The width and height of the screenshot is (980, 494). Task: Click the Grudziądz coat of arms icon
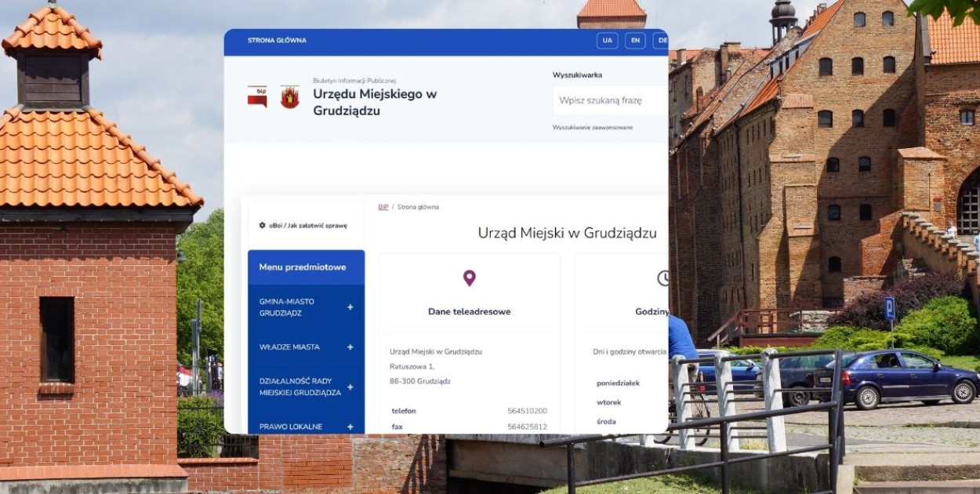click(x=290, y=96)
